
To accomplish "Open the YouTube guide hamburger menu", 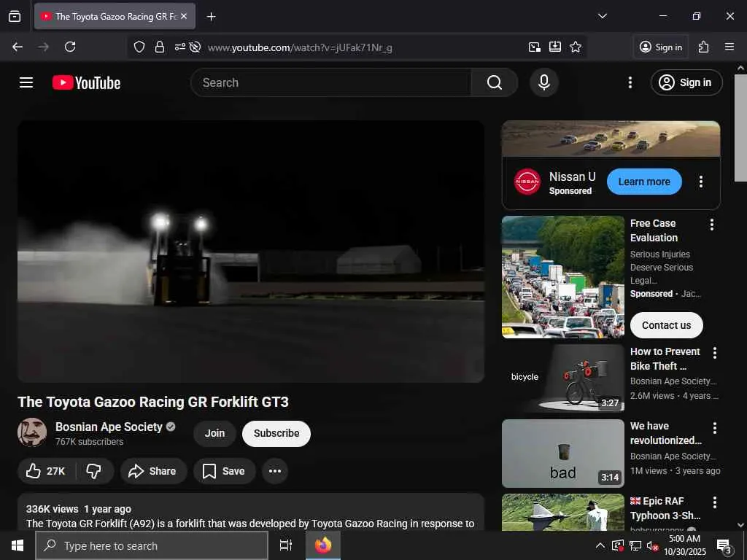I will coord(26,82).
